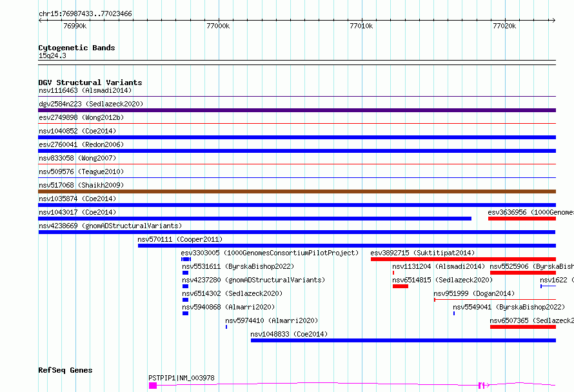Click the nsv570111 (Cooper2011) label

click(180, 239)
